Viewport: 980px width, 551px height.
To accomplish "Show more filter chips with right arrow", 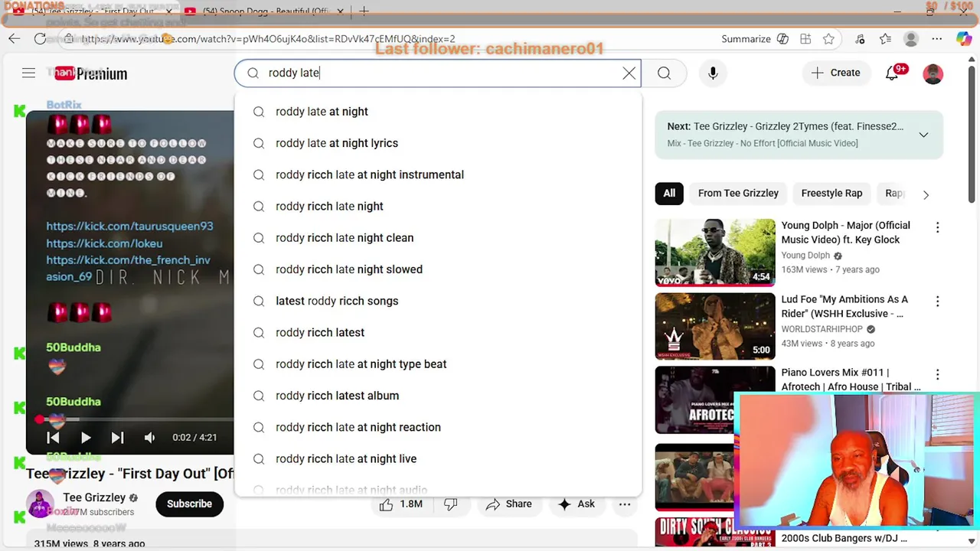I will pos(926,194).
